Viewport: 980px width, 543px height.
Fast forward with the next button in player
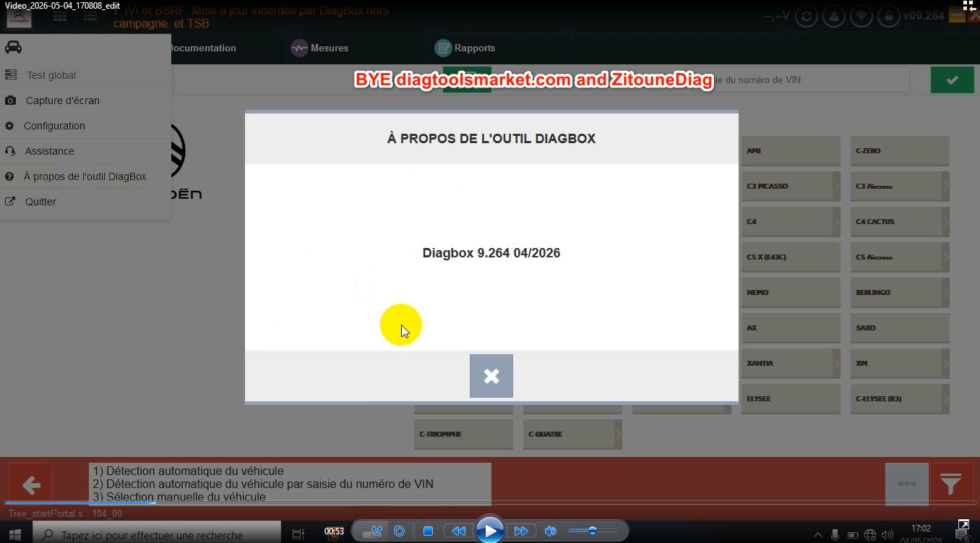coord(521,531)
